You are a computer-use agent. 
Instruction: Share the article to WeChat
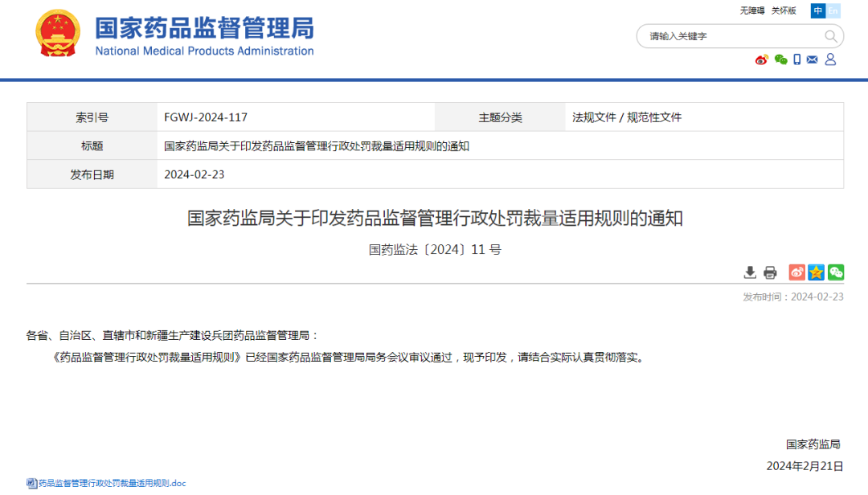pyautogui.click(x=836, y=272)
